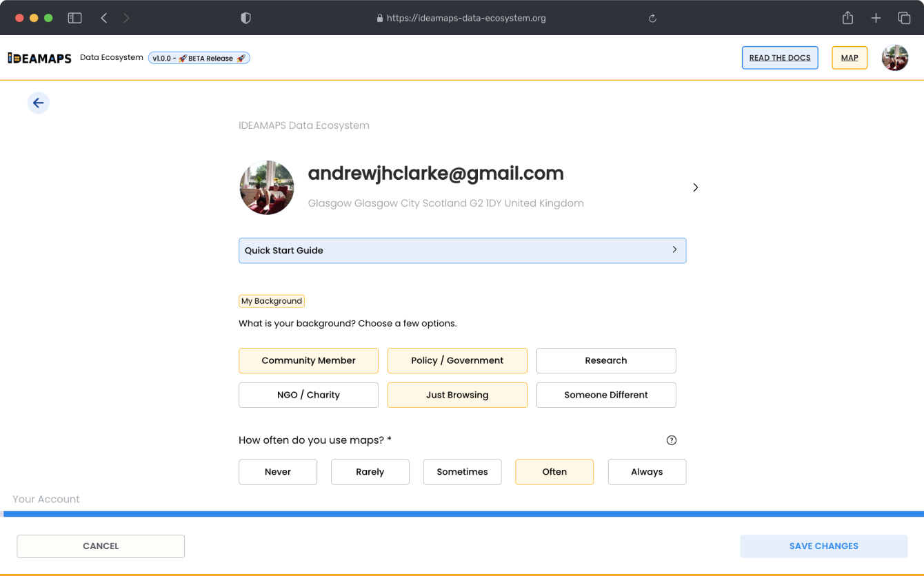Click the privacy shield icon
This screenshot has height=576, width=924.
[245, 18]
